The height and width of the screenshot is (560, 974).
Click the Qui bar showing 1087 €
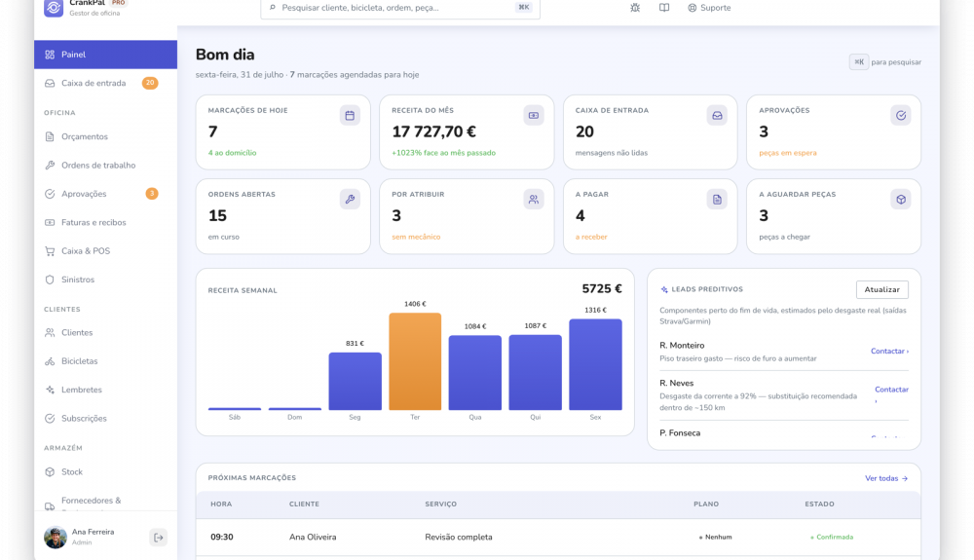pyautogui.click(x=536, y=372)
